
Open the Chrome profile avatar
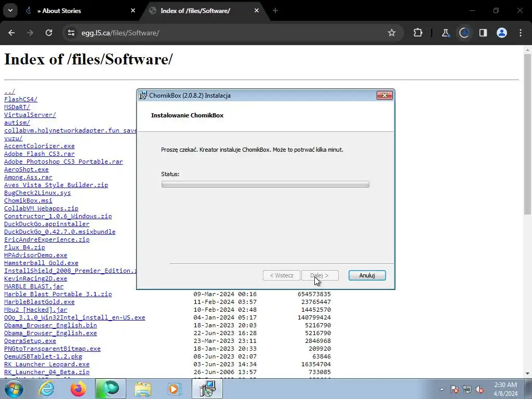502,33
